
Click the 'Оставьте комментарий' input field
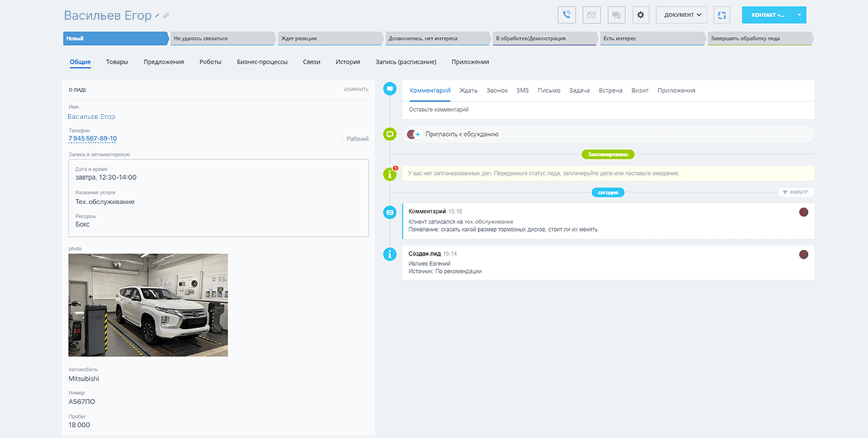coord(608,110)
